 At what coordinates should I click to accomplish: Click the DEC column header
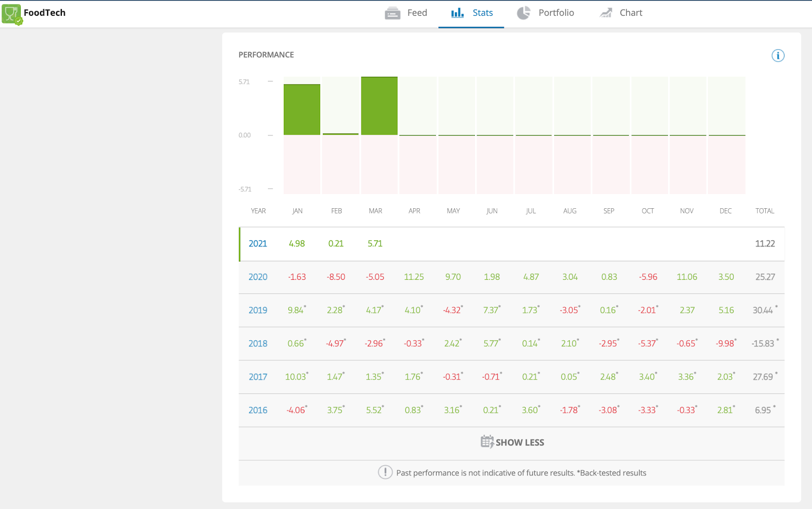[x=726, y=211]
